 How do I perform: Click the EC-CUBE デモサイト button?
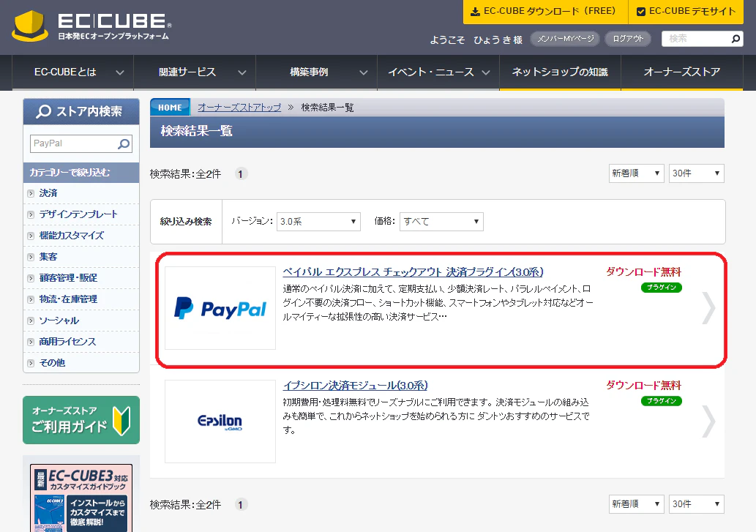pos(686,12)
